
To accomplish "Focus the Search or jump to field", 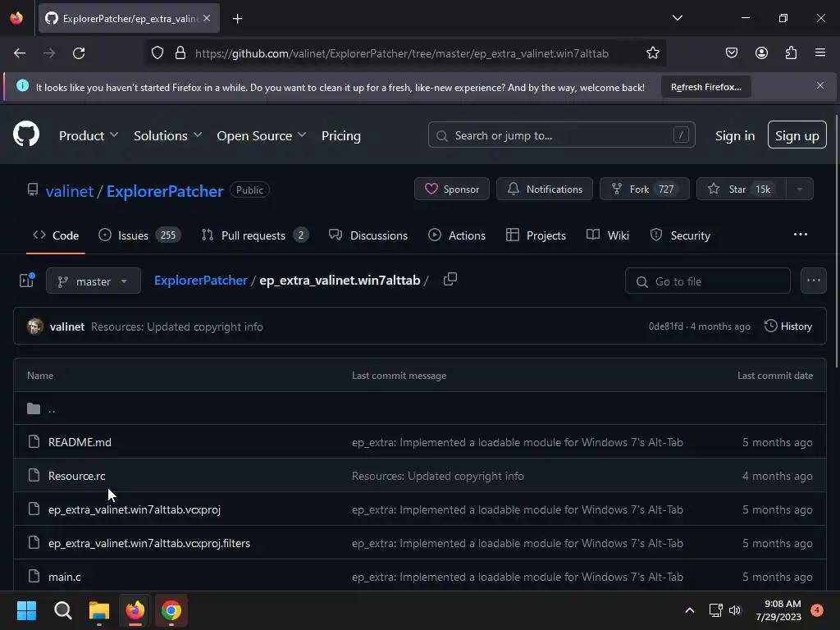I will coord(561,135).
